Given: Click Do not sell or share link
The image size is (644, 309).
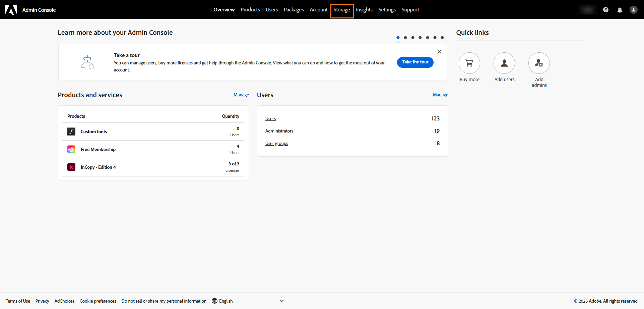Looking at the screenshot, I should click(164, 301).
